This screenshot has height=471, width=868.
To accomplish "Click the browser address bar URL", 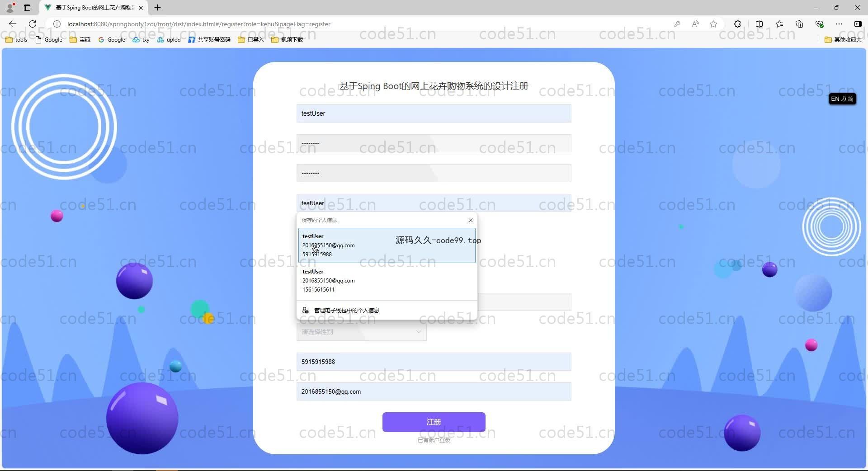I will (x=199, y=24).
